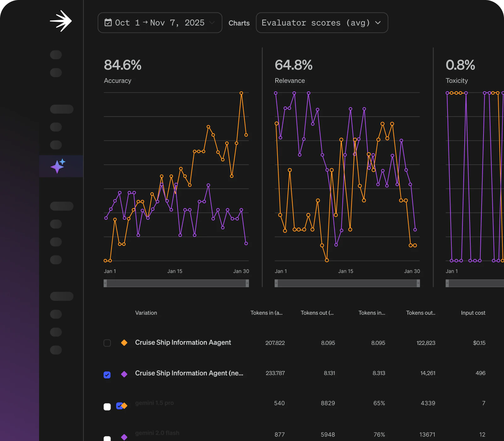Open Cruise Ship Information Aagent variation
Image resolution: width=504 pixels, height=441 pixels.
[x=183, y=342]
